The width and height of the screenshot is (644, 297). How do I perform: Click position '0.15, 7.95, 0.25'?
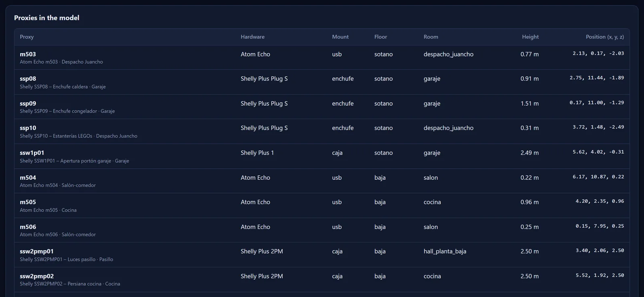click(x=600, y=226)
